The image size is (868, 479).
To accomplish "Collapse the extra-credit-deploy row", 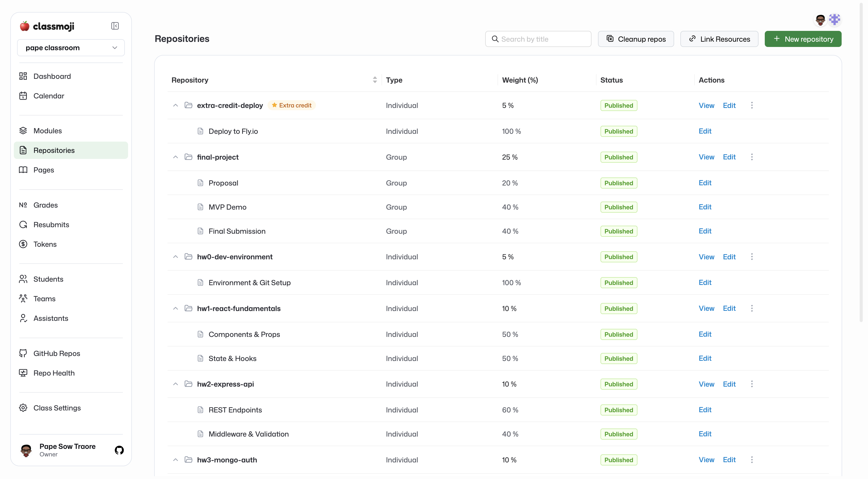I will point(176,105).
